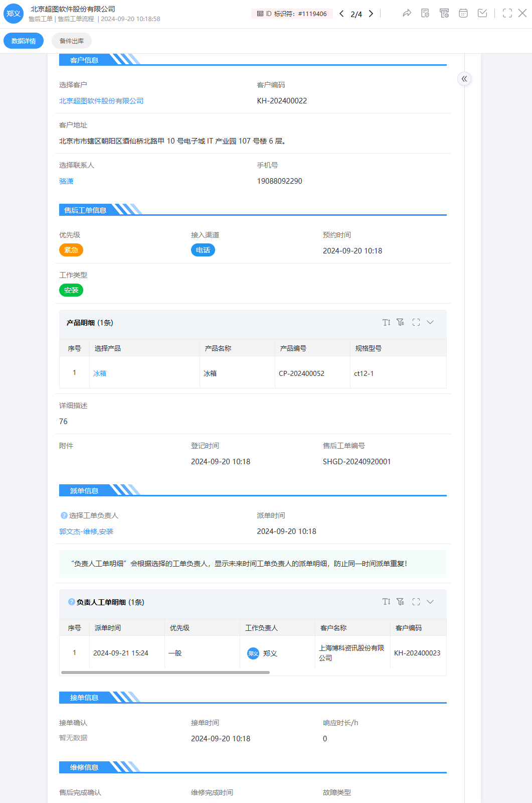Collapse the 负责人工单明细 section
532x803 pixels.
pos(430,602)
